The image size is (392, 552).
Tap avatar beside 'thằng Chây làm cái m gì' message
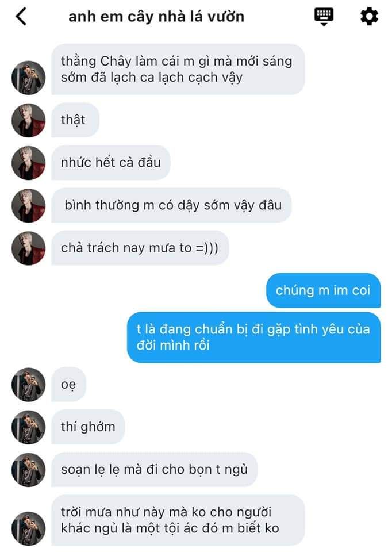29,78
